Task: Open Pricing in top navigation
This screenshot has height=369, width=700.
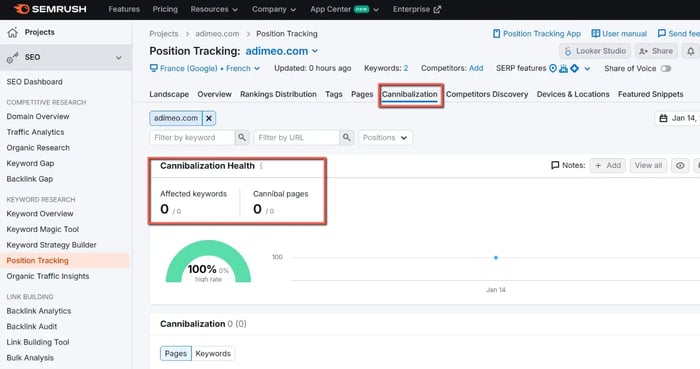Action: click(165, 9)
